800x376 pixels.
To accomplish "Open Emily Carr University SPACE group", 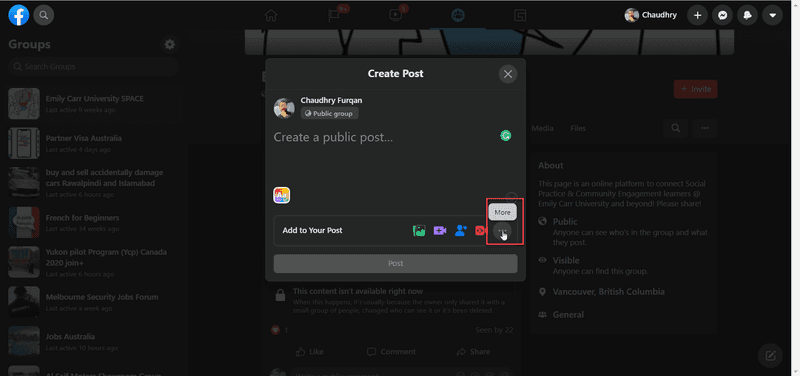I will [x=93, y=104].
